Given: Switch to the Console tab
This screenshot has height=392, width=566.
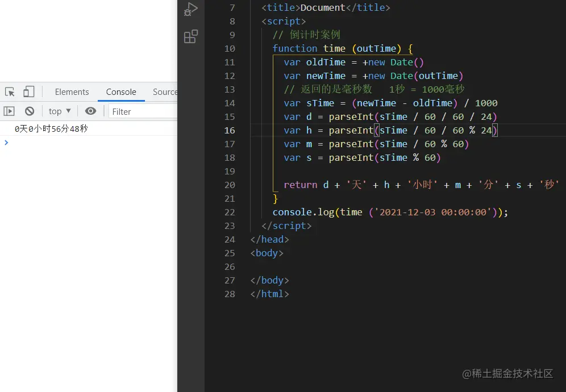Looking at the screenshot, I should (121, 92).
